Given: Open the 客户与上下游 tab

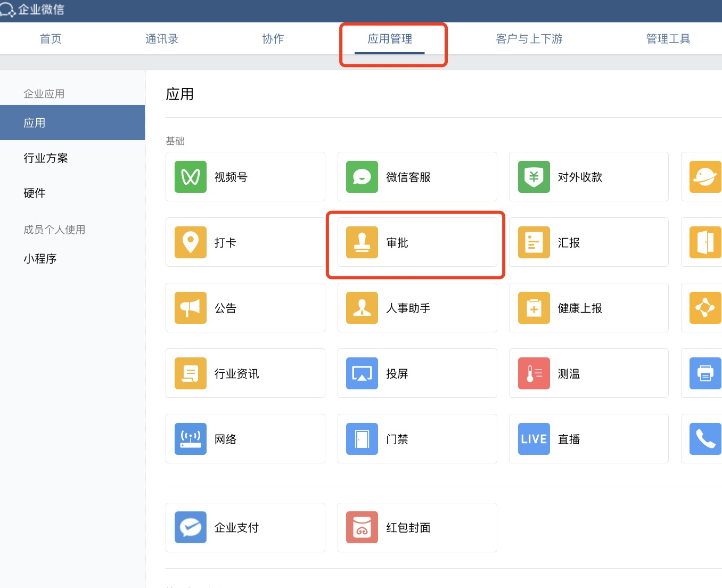Looking at the screenshot, I should [529, 39].
